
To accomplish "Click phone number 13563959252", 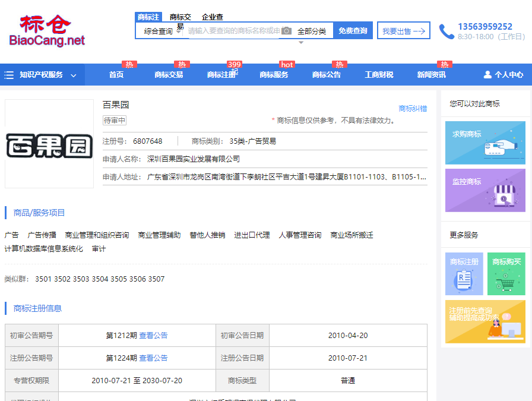I will click(485, 27).
